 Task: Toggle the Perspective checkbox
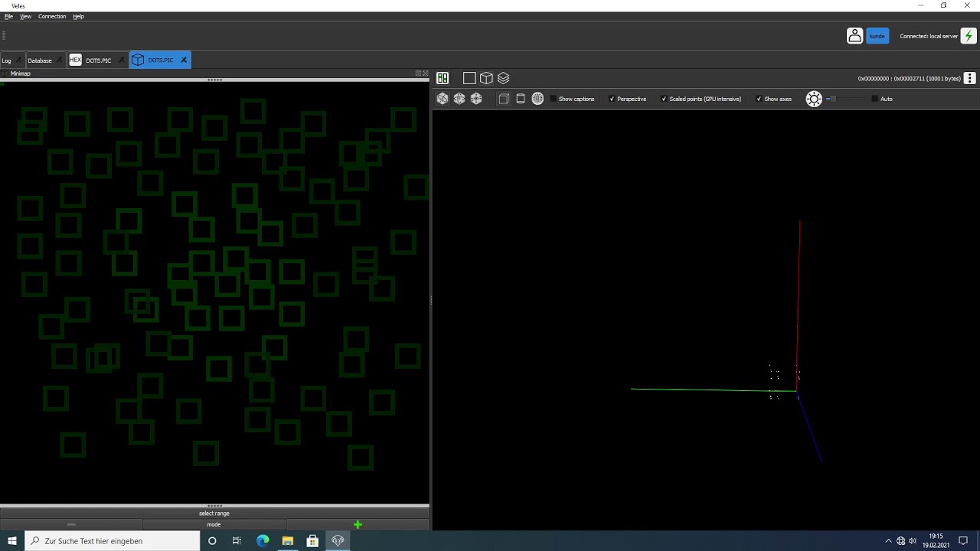[612, 99]
